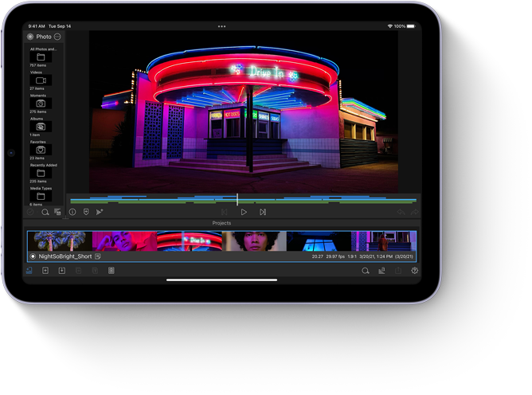Open the ellipsis options next to Photo
Image resolution: width=532 pixels, height=395 pixels.
(x=57, y=37)
